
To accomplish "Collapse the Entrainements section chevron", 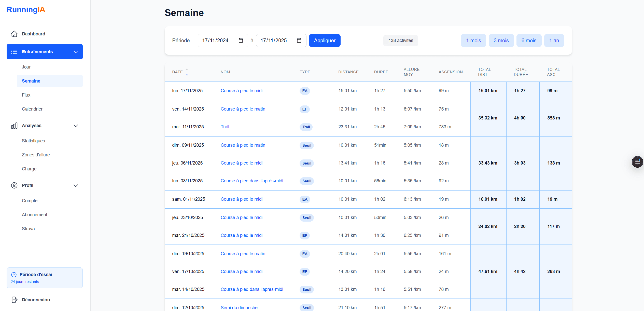I will [76, 52].
